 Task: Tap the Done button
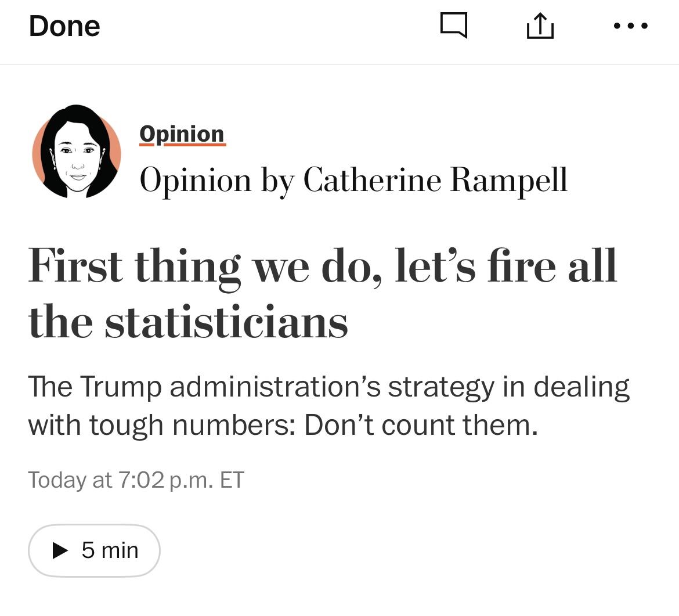pyautogui.click(x=64, y=26)
